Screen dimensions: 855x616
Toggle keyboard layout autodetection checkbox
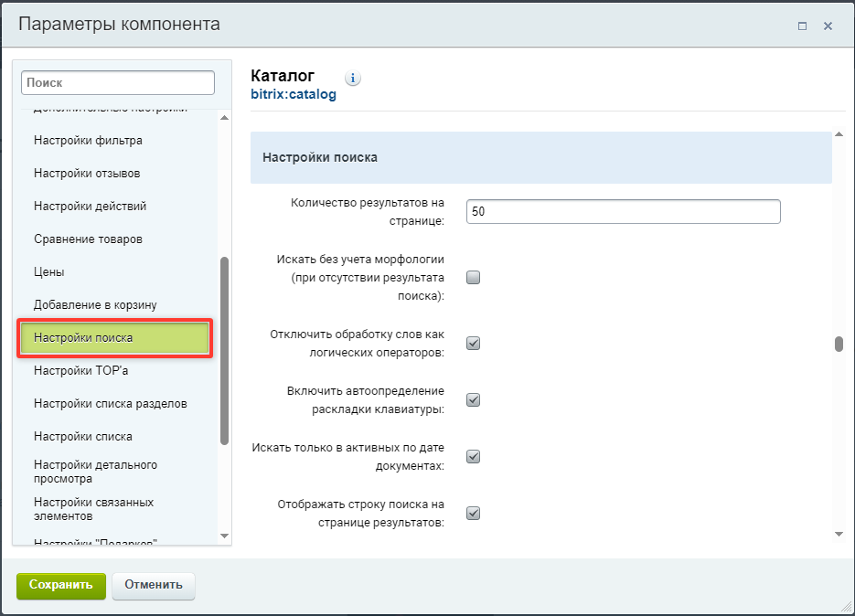(x=474, y=400)
